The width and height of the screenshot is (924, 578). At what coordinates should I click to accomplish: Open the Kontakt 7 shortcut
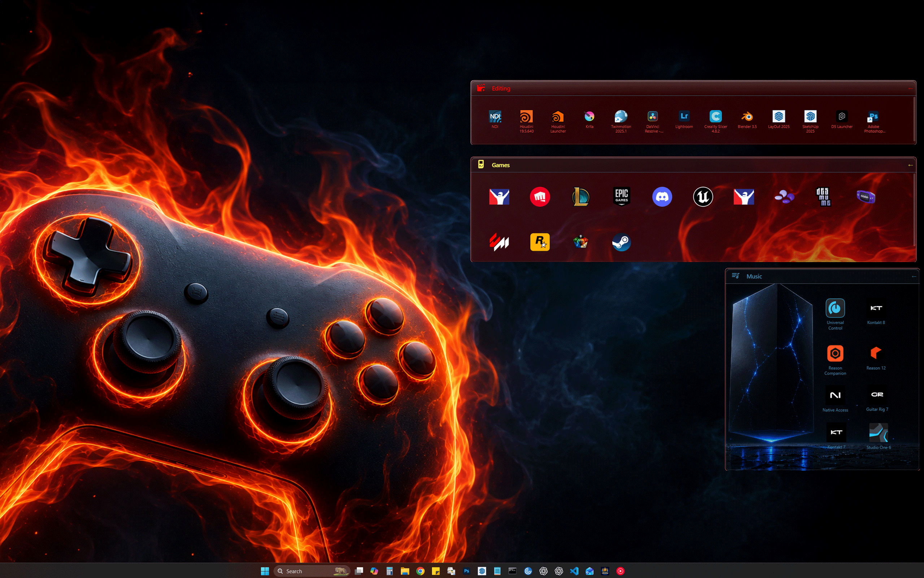coord(836,436)
